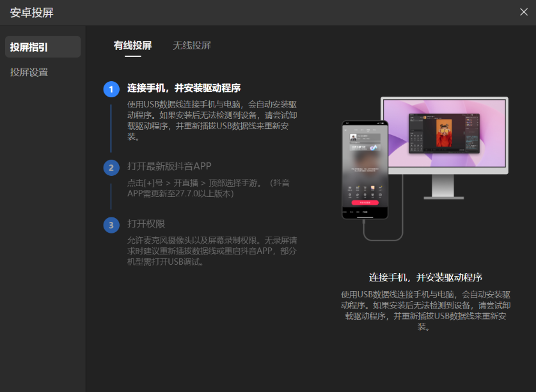The image size is (536, 392).
Task: Click the phone illustration in the preview
Action: point(364,169)
